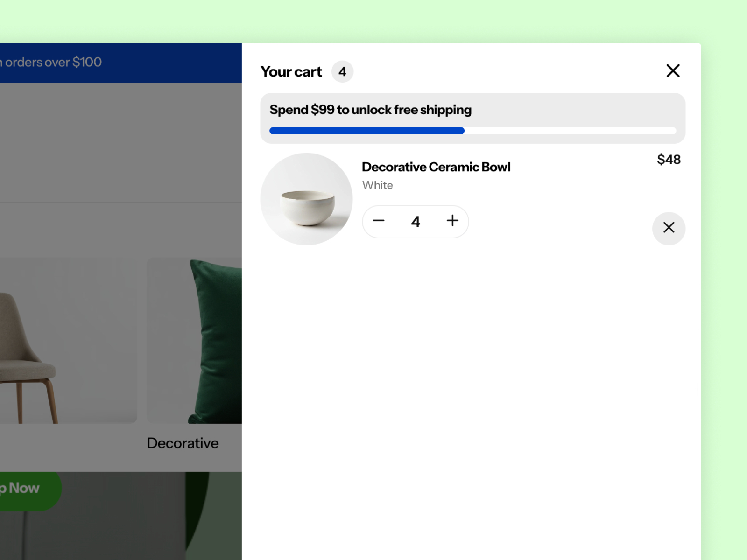Click the free shipping progress bar
This screenshot has width=747, height=560.
click(x=472, y=131)
